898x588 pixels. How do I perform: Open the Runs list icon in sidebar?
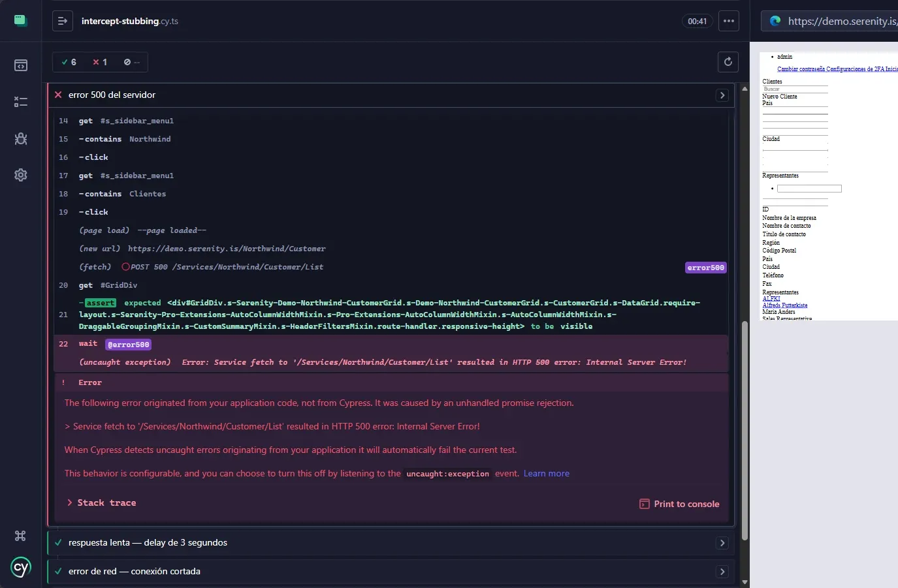21,102
